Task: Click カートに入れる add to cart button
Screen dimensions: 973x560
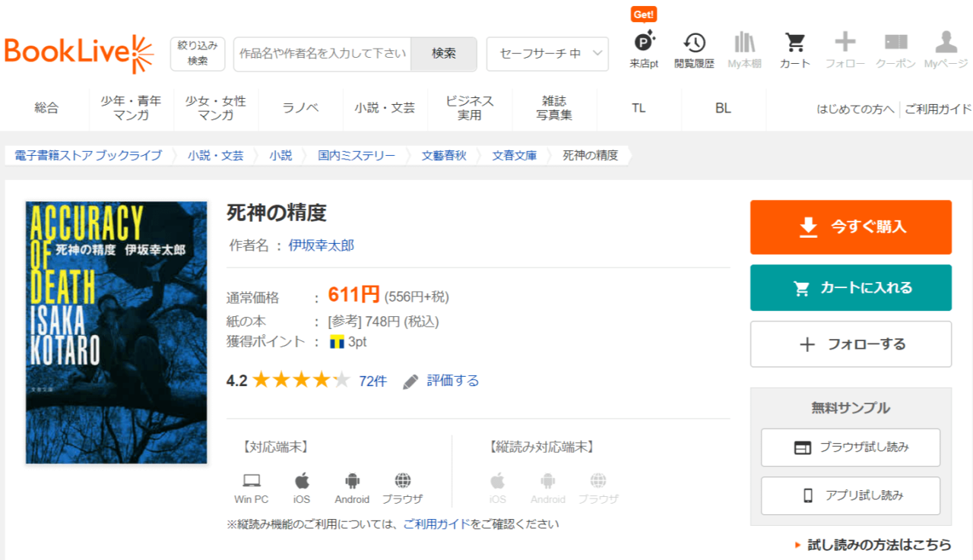Action: click(x=851, y=288)
